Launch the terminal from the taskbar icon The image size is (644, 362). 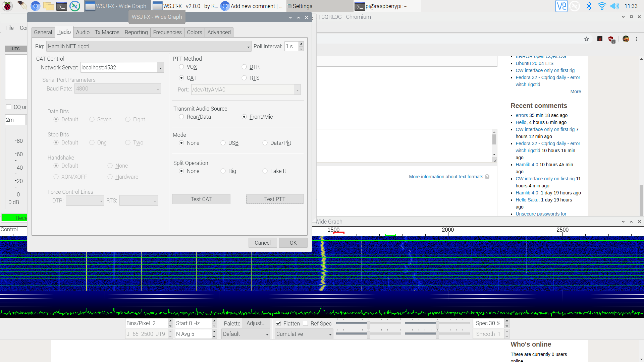[x=62, y=6]
